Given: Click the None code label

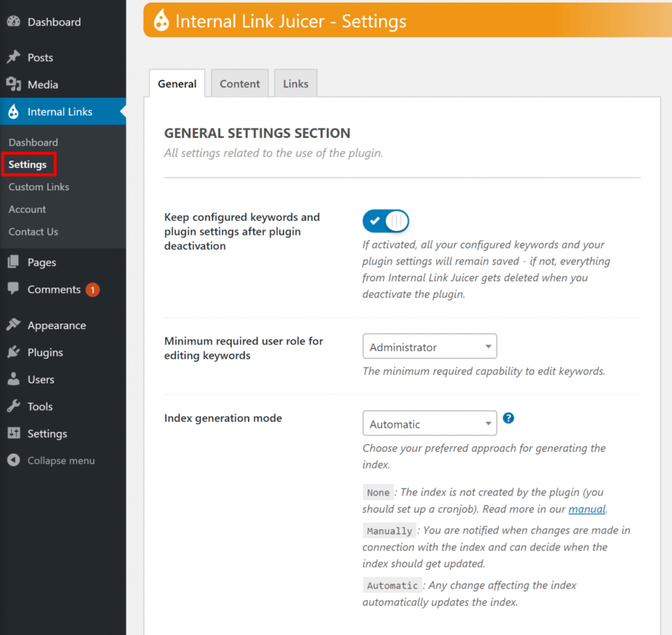Looking at the screenshot, I should pos(378,492).
